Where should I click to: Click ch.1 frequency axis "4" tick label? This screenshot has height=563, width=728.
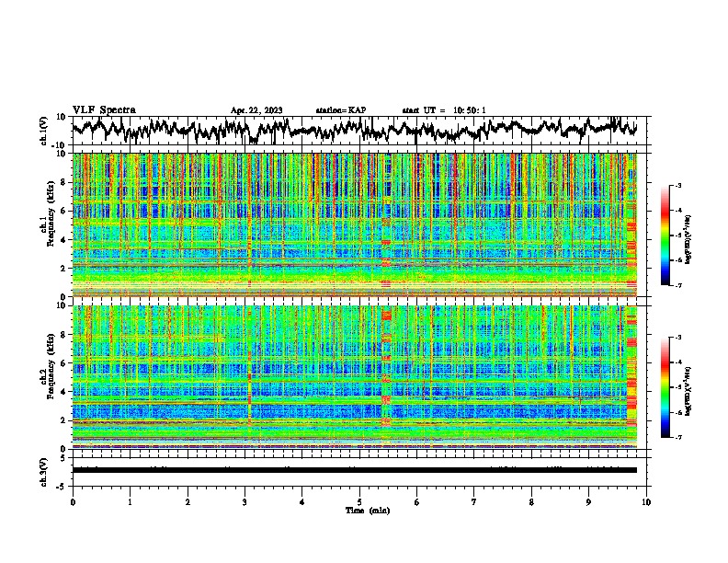click(x=63, y=240)
